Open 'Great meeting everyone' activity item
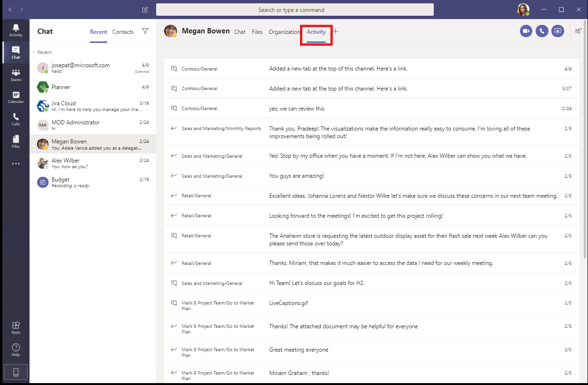Screen dimensions: 588x385 [371, 352]
